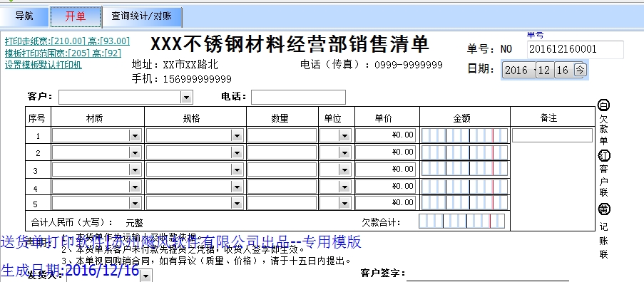The width and height of the screenshot is (644, 282).
Task: Expand row 3 单位 dropdown
Action: (x=344, y=169)
